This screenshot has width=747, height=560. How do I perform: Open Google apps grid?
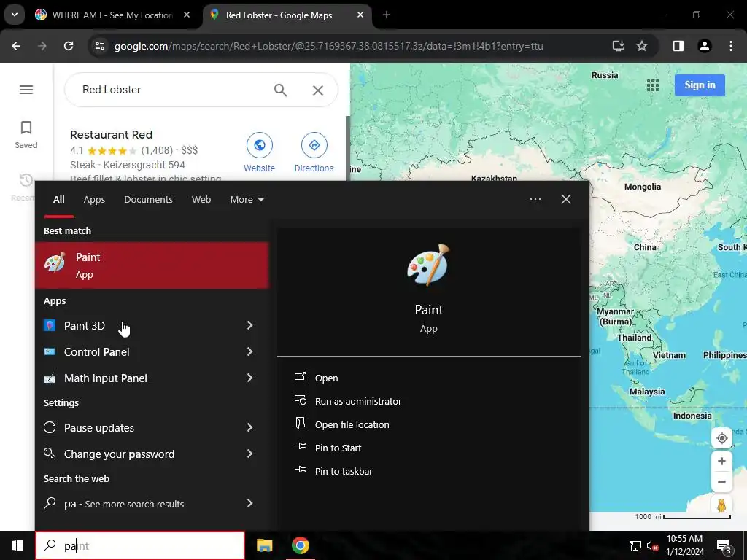pos(653,85)
